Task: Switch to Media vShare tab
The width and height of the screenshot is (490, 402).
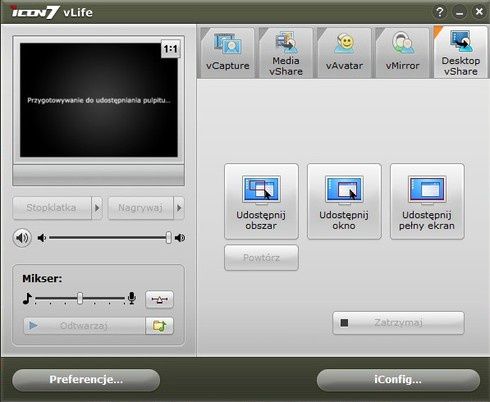Action: (x=286, y=52)
